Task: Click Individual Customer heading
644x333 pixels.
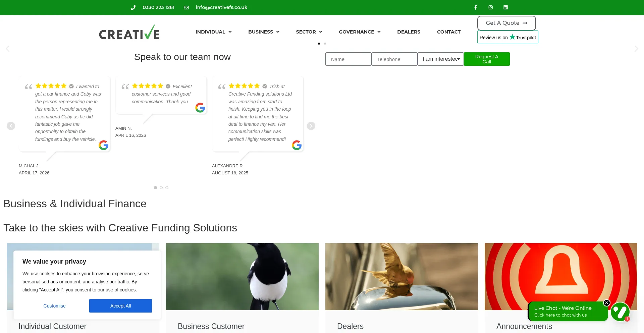Action: tap(52, 326)
